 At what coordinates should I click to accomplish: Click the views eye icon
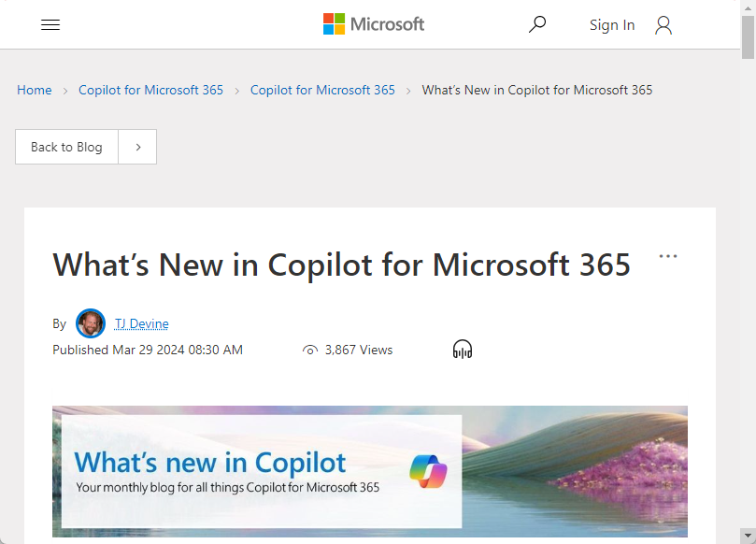(309, 350)
